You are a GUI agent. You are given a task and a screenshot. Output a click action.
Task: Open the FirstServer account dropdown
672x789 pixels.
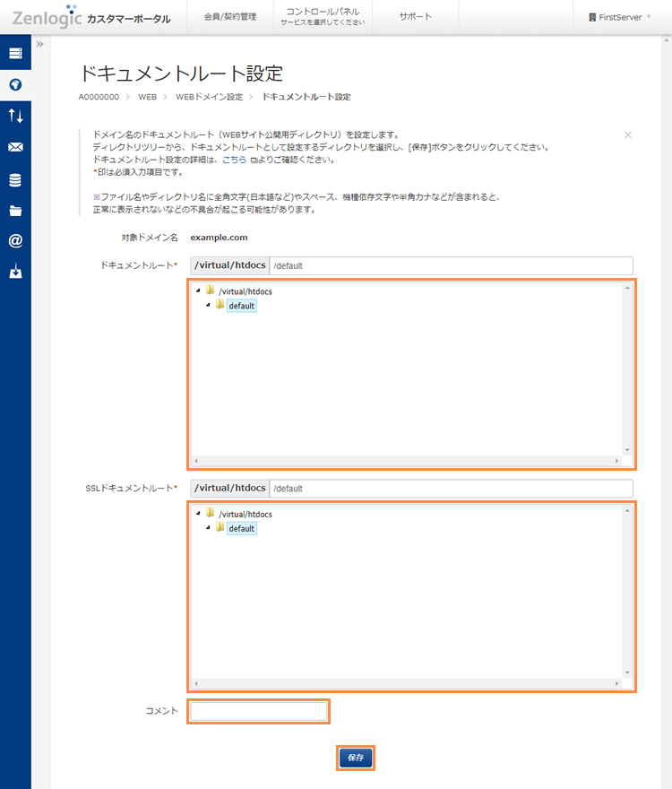[620, 17]
